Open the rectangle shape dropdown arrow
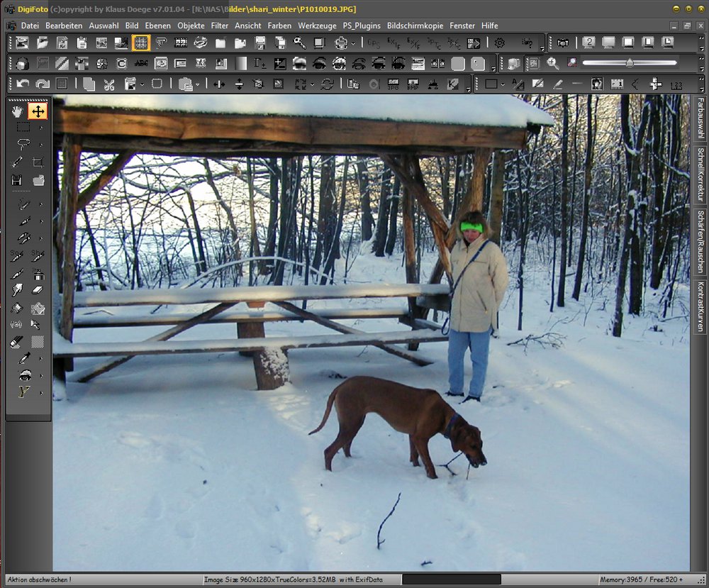The image size is (709, 588). pyautogui.click(x=503, y=84)
